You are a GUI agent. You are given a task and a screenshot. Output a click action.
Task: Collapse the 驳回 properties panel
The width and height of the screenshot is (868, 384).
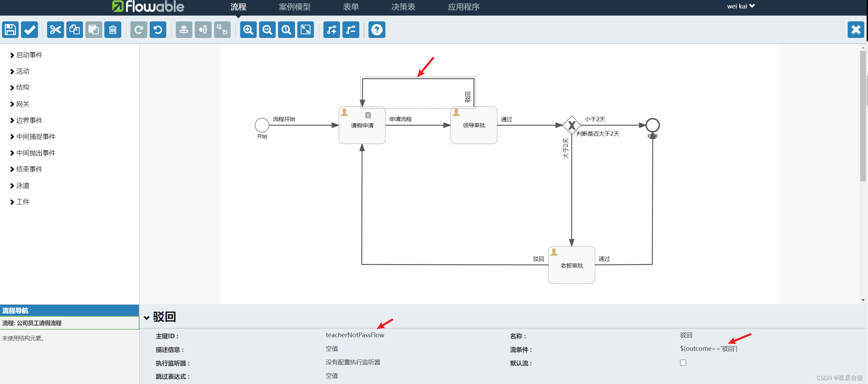(147, 318)
